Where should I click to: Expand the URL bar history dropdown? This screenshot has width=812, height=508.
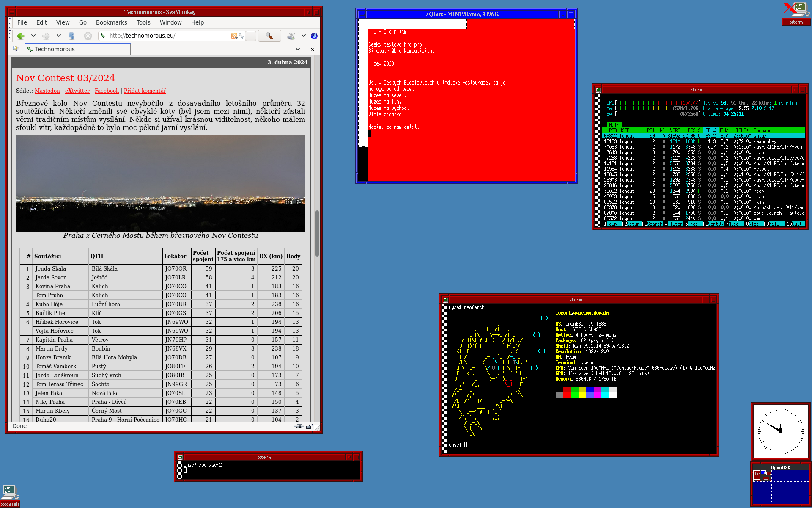250,36
